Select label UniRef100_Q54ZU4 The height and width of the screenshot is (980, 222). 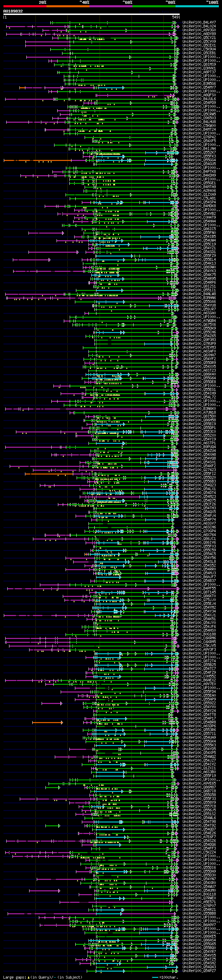pos(199,451)
